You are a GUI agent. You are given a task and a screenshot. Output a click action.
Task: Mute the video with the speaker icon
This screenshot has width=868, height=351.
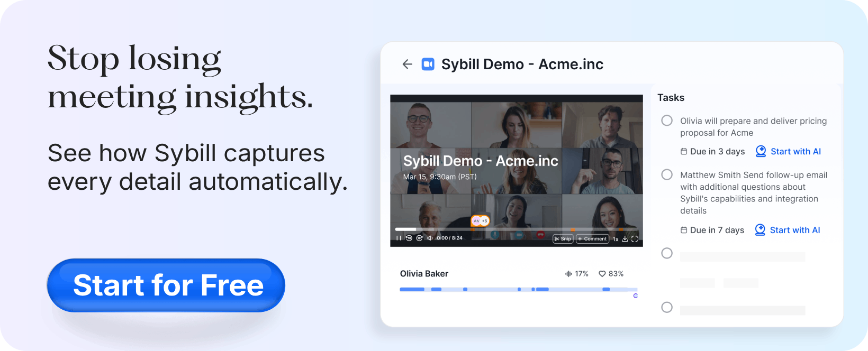(430, 238)
